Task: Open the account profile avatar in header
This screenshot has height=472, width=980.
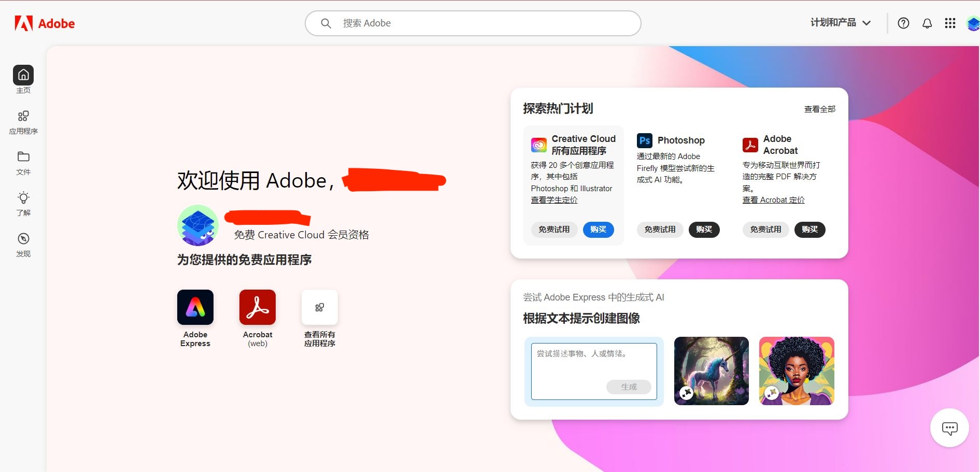Action: (x=973, y=23)
